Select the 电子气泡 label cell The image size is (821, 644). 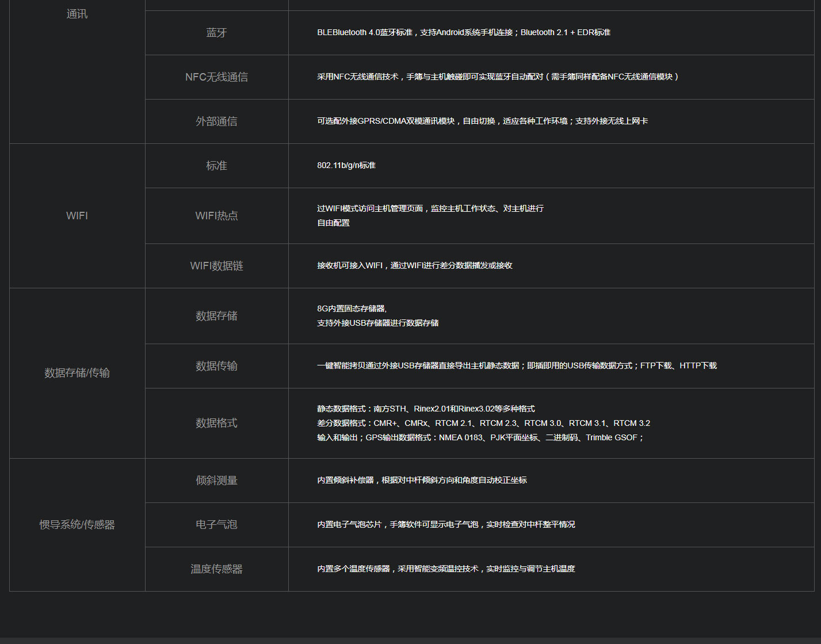216,525
